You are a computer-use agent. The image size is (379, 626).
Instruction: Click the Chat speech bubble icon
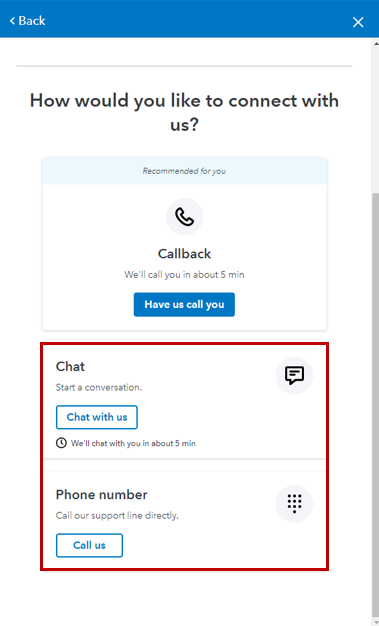[x=294, y=376]
